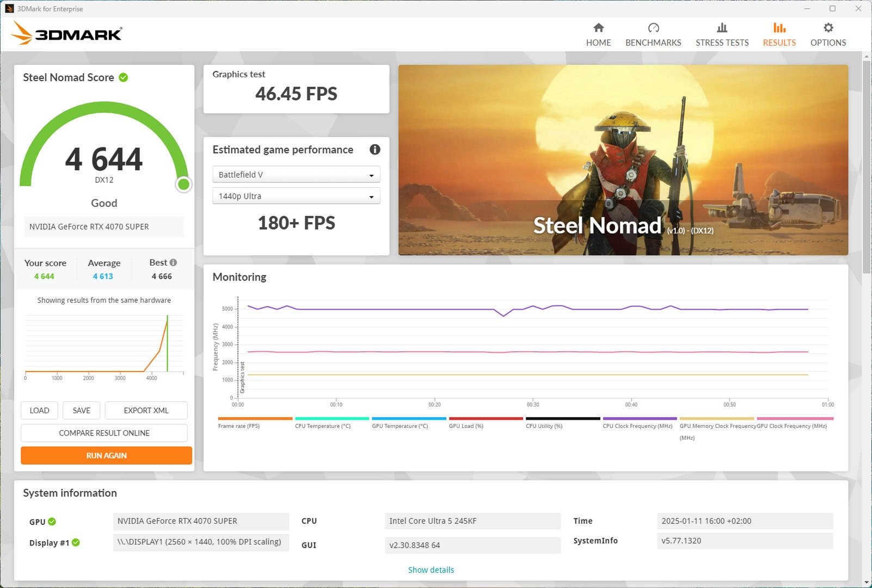Toggle CPU Temperature legend swatch
This screenshot has height=588, width=872.
(x=332, y=419)
